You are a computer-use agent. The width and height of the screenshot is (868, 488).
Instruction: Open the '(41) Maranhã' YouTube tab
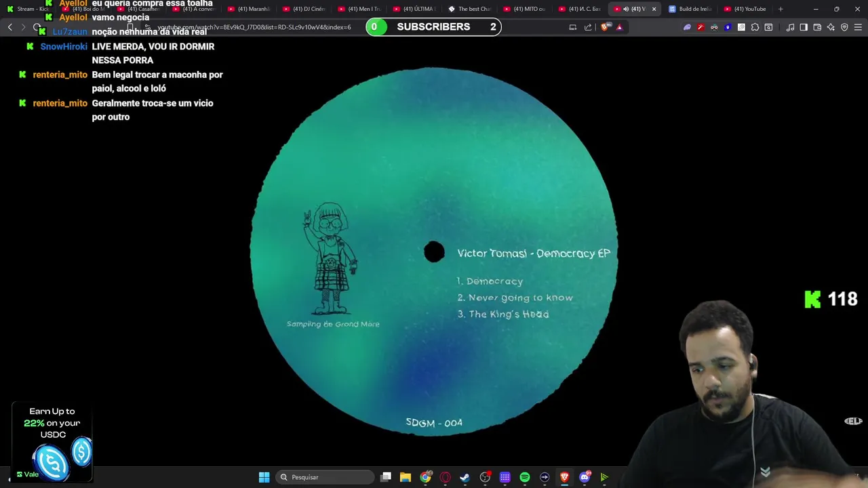click(x=248, y=9)
